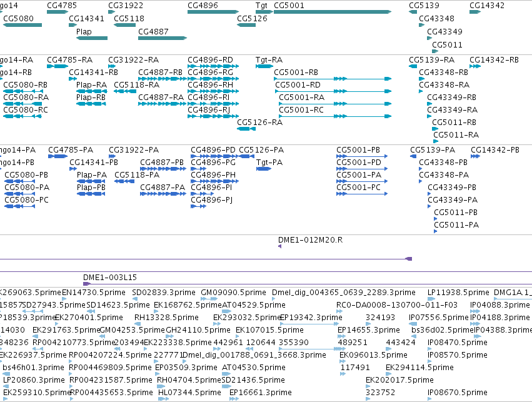Click the CG4887-PA protein label
Screen dimensions: 532x402
pos(163,188)
